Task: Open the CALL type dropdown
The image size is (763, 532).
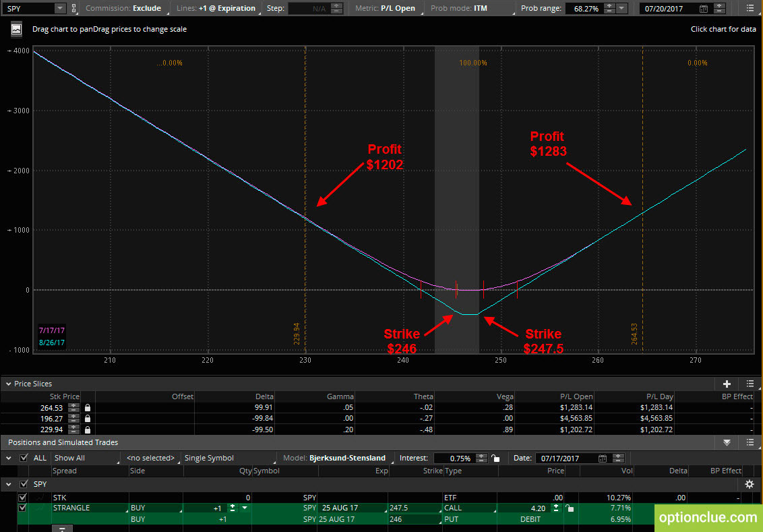Action: click(470, 508)
